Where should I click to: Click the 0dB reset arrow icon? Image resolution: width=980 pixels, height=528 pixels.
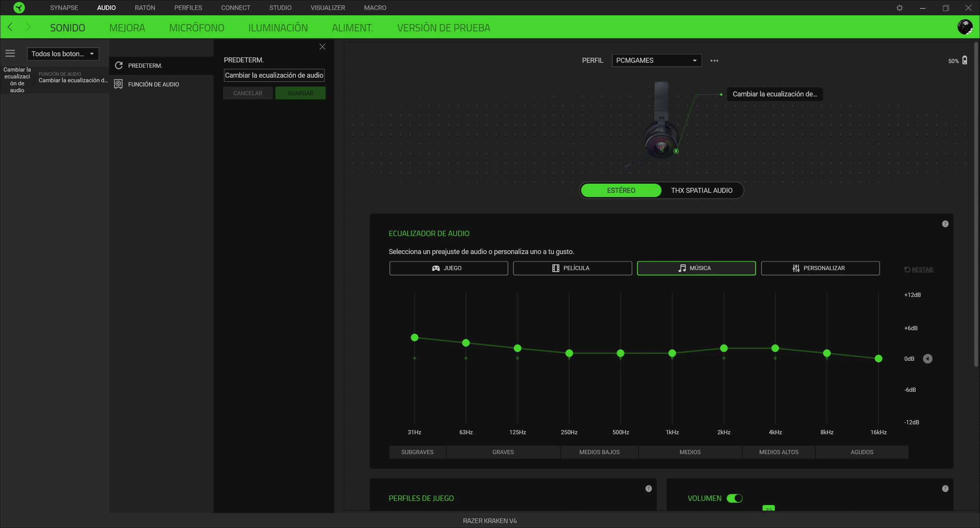928,359
